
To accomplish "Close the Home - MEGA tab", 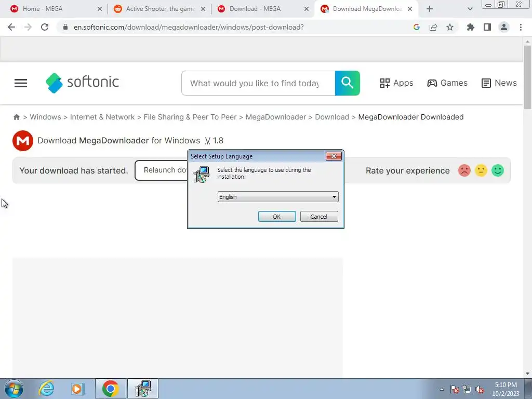I will [100, 9].
